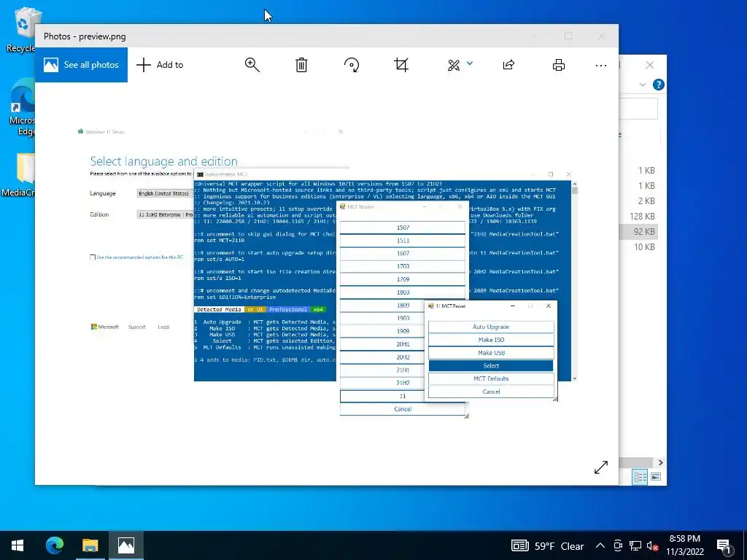
Task: Open the See more ellipsis menu
Action: pos(601,65)
